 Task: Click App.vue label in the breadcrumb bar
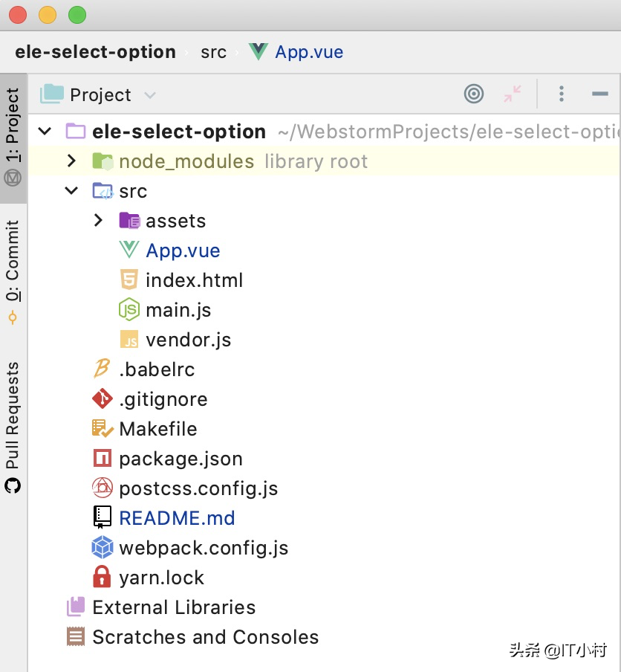coord(309,52)
